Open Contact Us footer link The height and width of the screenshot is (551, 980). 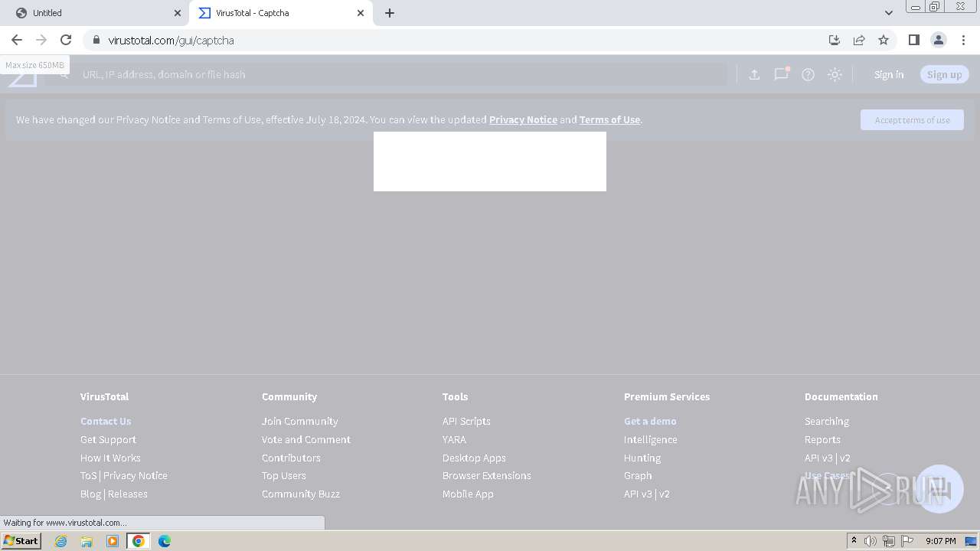[x=106, y=421]
